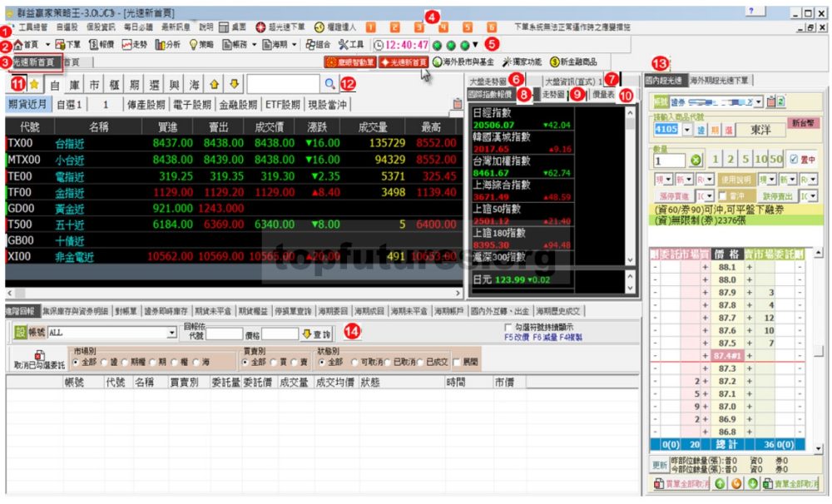Click the yellow up arrow icon

click(x=214, y=84)
